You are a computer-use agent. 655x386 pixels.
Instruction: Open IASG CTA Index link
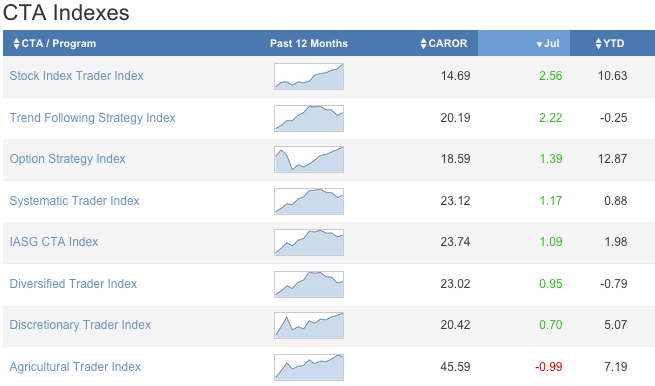(x=54, y=242)
